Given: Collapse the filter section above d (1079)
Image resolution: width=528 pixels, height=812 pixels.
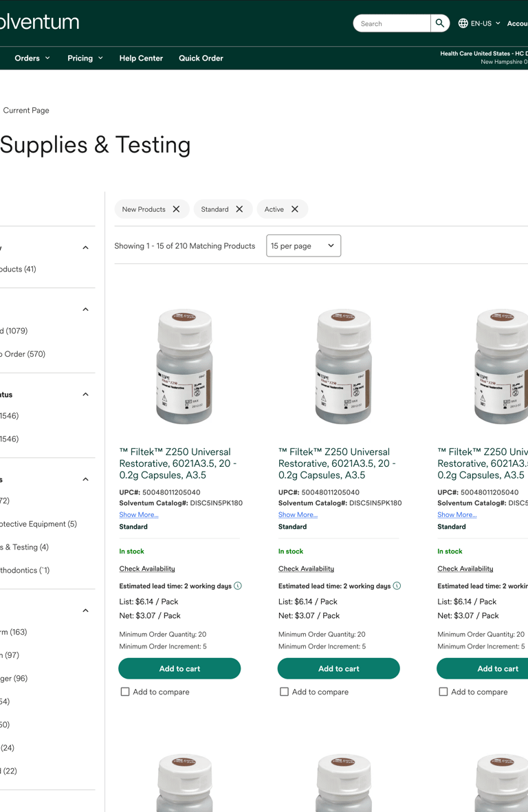Looking at the screenshot, I should (86, 309).
